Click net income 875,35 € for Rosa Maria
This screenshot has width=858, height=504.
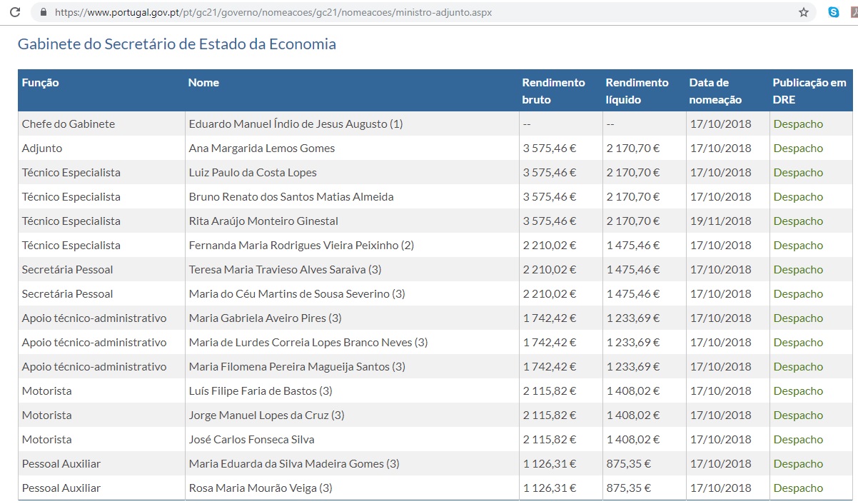(629, 488)
